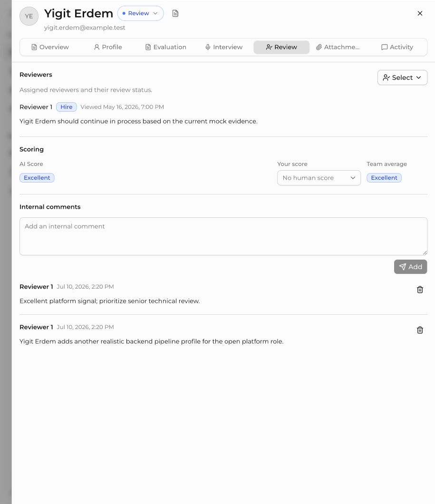This screenshot has width=435, height=504.
Task: Open the Review status dropdown beside the name
Action: pos(140,13)
